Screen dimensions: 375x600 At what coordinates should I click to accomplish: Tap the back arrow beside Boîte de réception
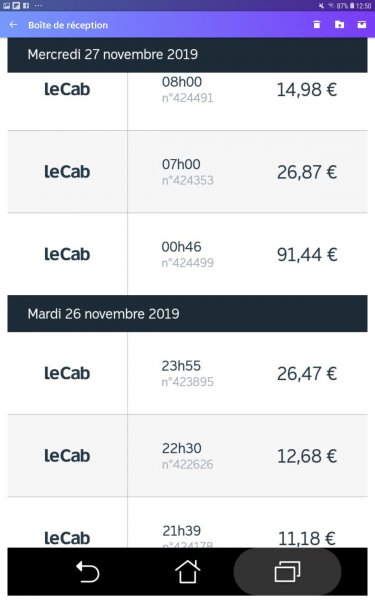point(13,25)
